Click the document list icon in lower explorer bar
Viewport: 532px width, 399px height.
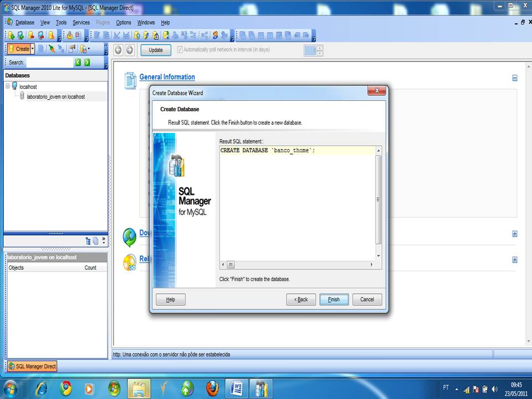(x=96, y=241)
